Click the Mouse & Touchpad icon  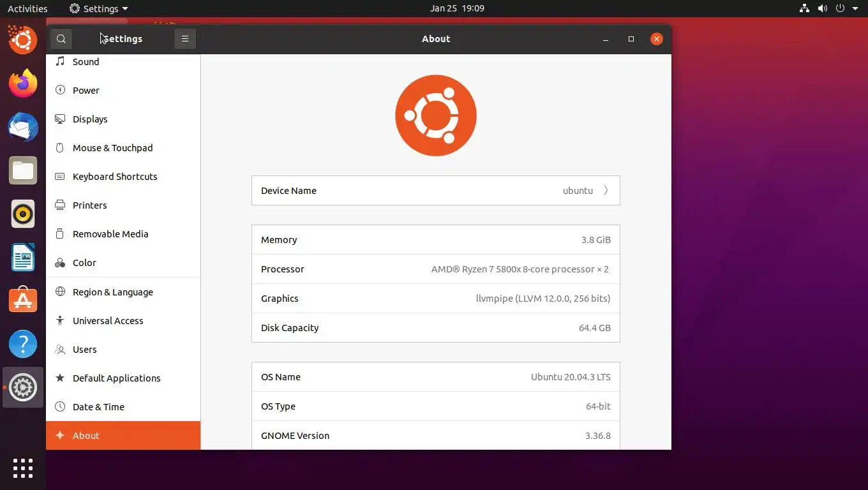coord(60,147)
